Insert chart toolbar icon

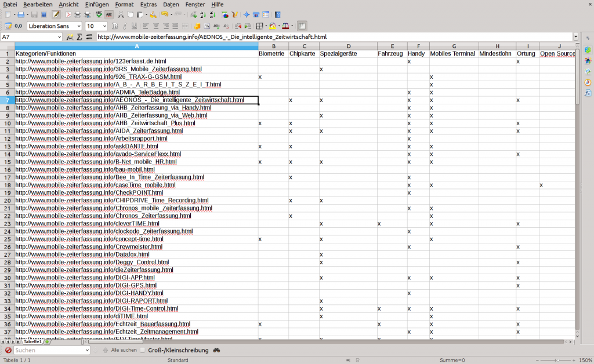225,14
